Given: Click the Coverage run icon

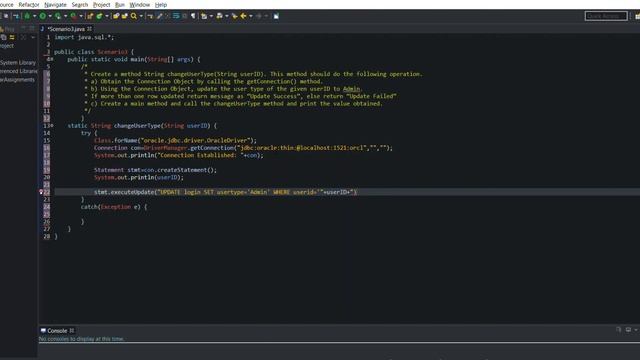Looking at the screenshot, I should [58, 16].
